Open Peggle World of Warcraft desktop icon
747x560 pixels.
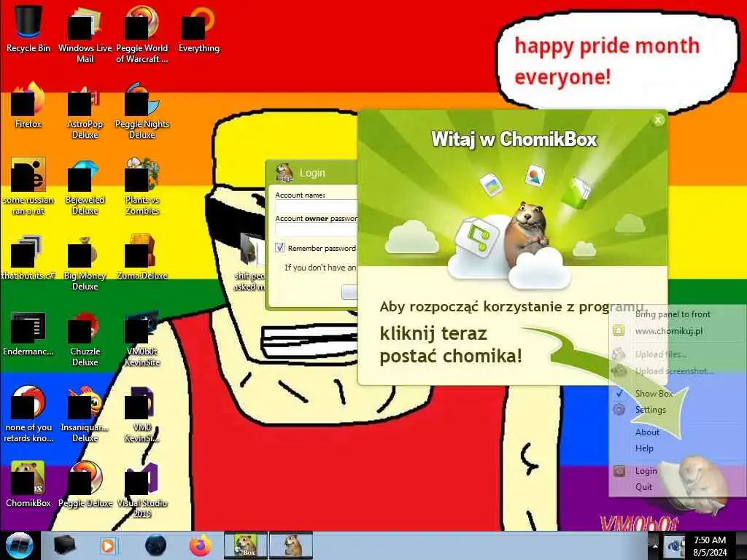142,34
